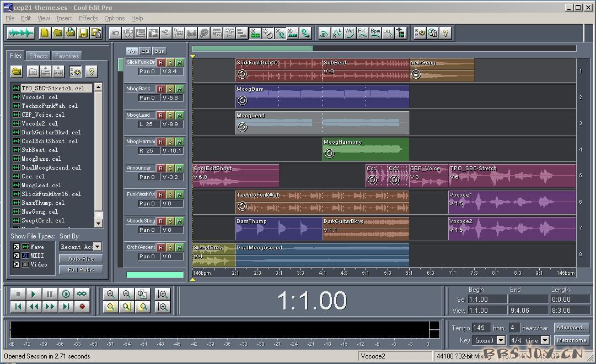Click the Sel Begin field 1:1.00
The image size is (596, 364).
(487, 300)
